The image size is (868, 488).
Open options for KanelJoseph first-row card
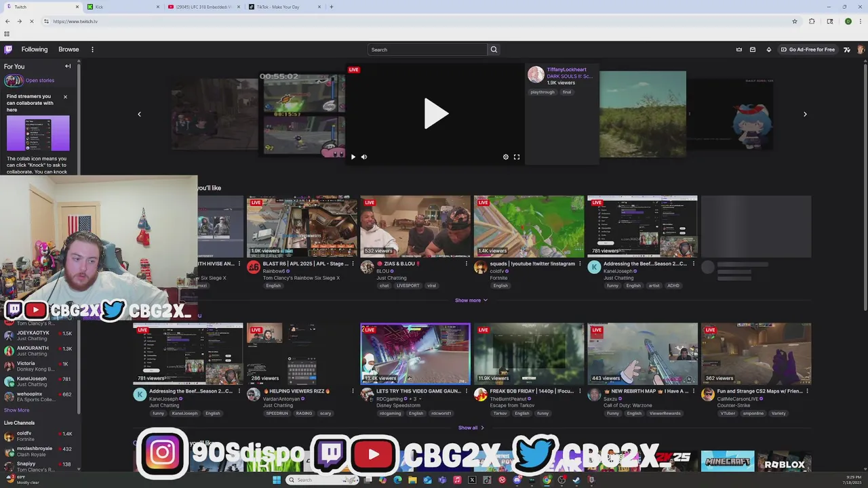tap(693, 264)
